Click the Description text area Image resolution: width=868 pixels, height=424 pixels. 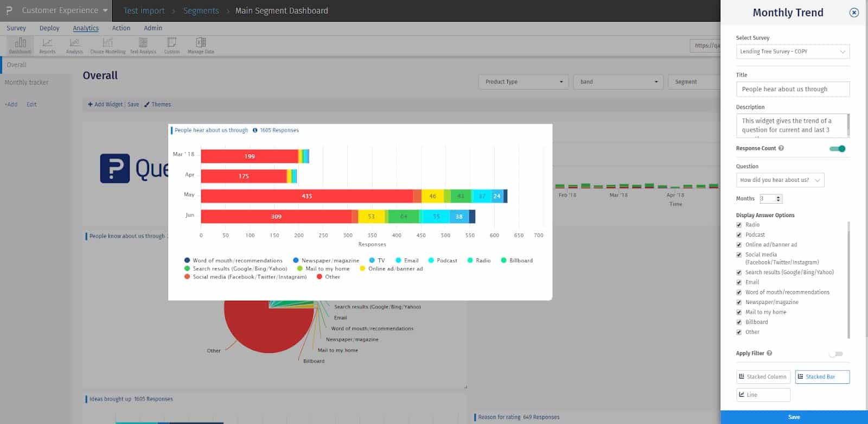point(793,125)
